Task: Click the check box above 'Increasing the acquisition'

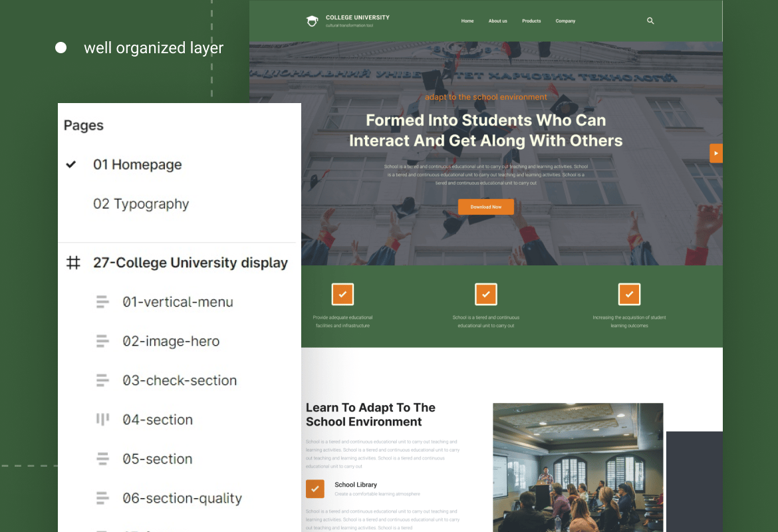Action: pyautogui.click(x=629, y=295)
